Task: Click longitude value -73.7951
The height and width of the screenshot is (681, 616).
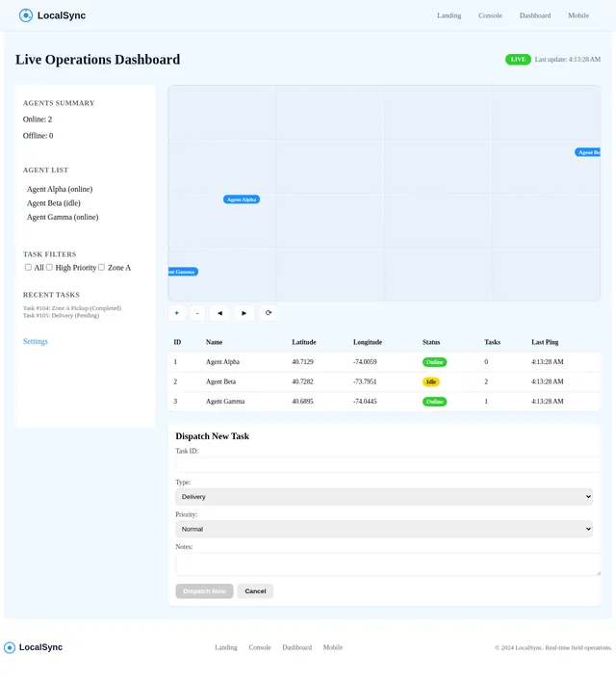Action: point(365,381)
